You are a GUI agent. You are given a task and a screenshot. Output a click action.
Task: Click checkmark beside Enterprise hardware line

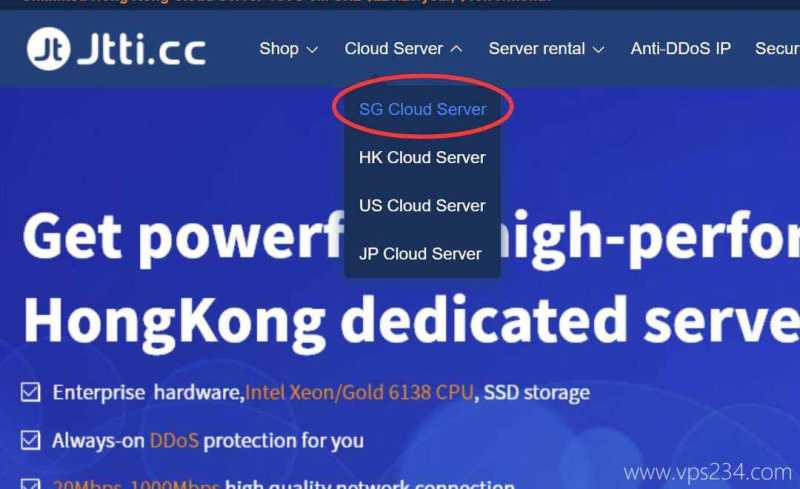pos(31,392)
